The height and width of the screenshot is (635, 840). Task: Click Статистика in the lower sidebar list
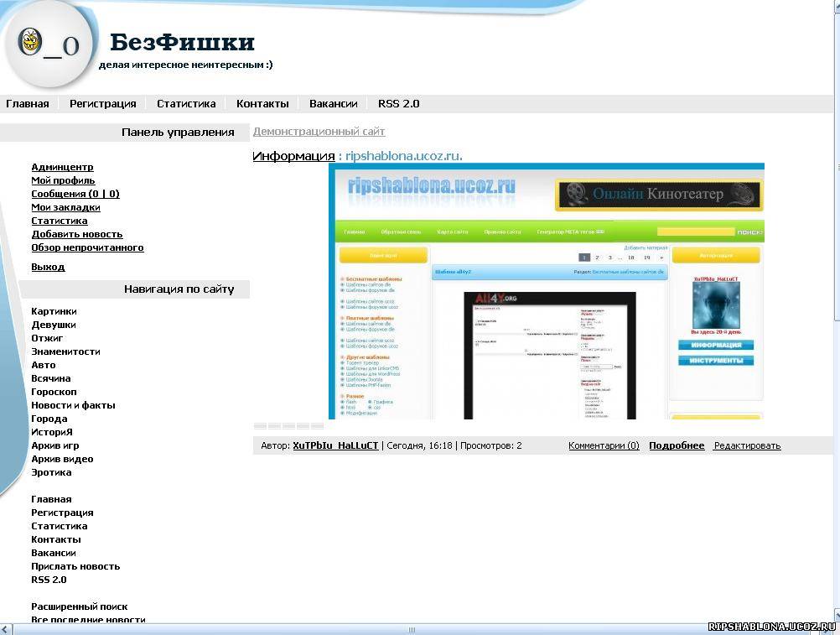click(59, 526)
